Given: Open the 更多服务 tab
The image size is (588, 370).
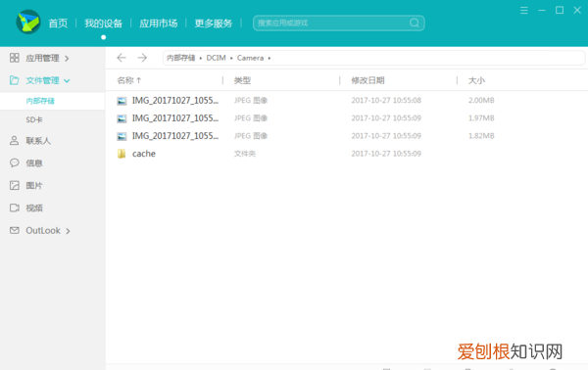Looking at the screenshot, I should (214, 23).
